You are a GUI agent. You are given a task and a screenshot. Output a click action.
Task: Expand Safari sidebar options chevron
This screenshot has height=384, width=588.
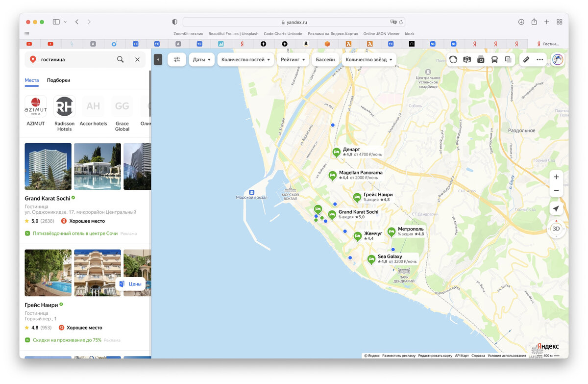[x=65, y=22]
